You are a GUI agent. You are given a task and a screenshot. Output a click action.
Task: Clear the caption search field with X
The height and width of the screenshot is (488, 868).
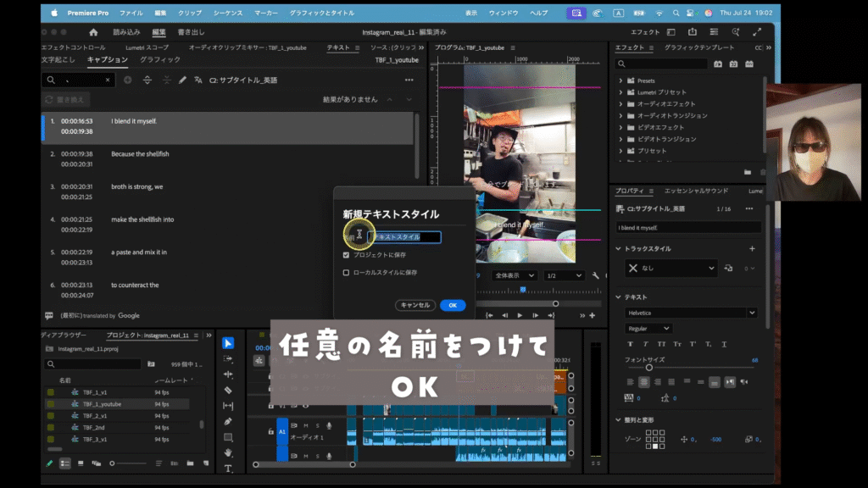[108, 80]
